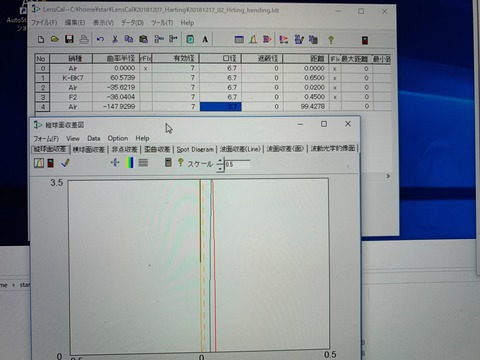This screenshot has width=480, height=360.
Task: Click the blue checkmark icon in aberration window
Action: 66,163
